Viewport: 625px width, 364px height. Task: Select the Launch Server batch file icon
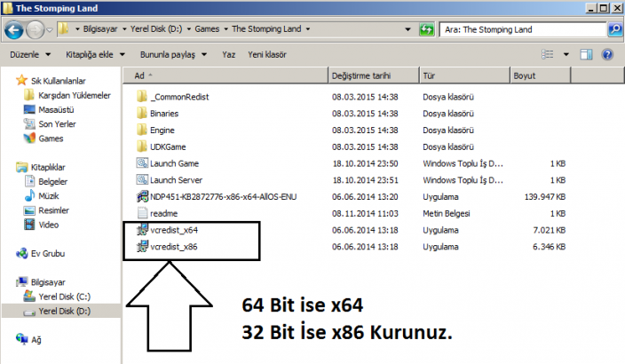(142, 180)
